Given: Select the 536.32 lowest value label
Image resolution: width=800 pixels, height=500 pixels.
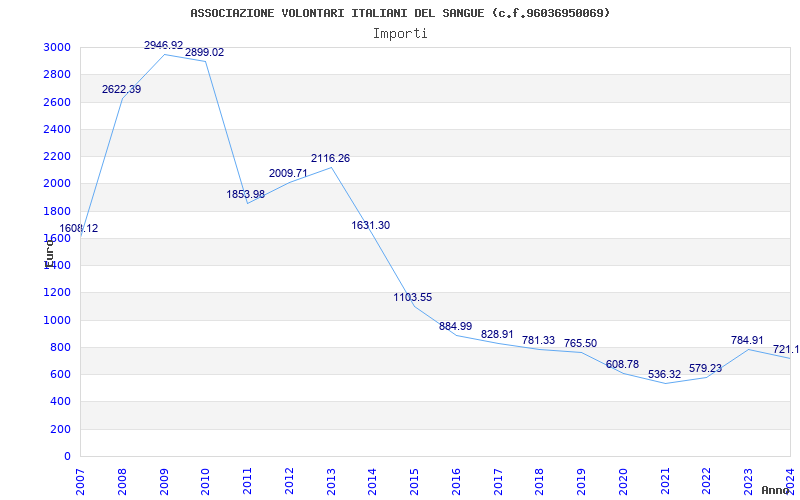Looking at the screenshot, I should coord(664,374).
